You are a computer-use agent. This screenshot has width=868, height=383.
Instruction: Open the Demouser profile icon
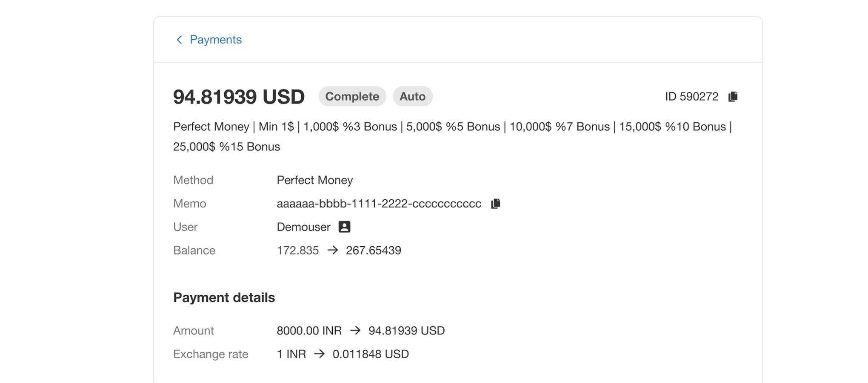(344, 227)
